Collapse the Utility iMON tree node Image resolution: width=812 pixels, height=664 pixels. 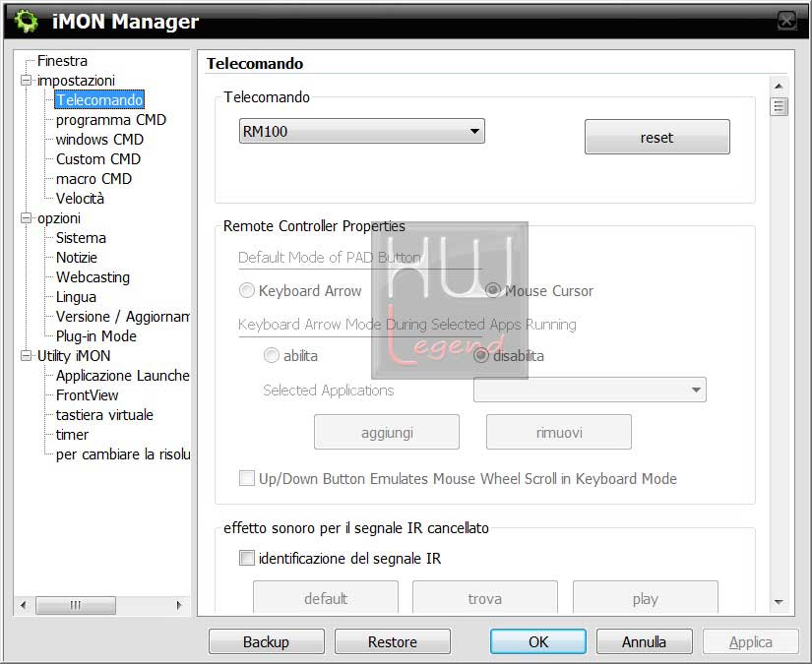pyautogui.click(x=26, y=355)
